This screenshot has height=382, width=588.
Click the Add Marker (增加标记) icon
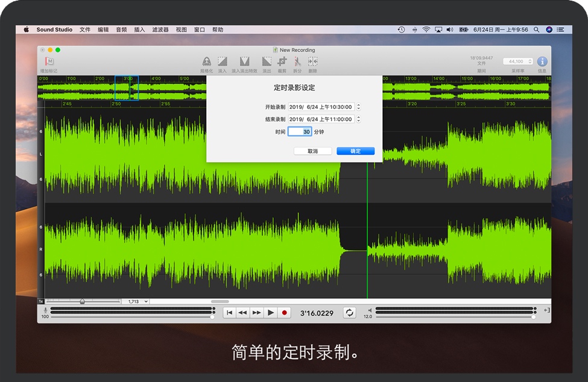tap(49, 61)
